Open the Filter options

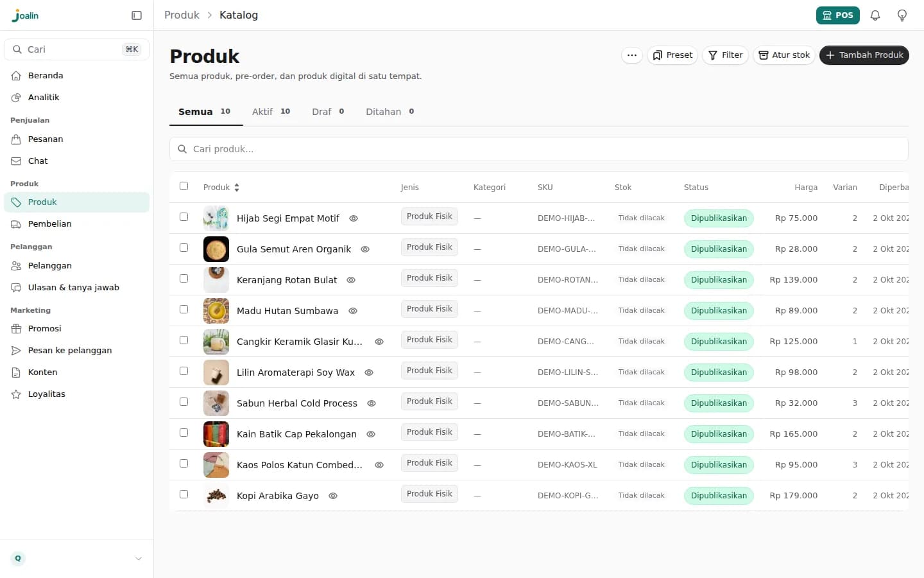tap(725, 55)
